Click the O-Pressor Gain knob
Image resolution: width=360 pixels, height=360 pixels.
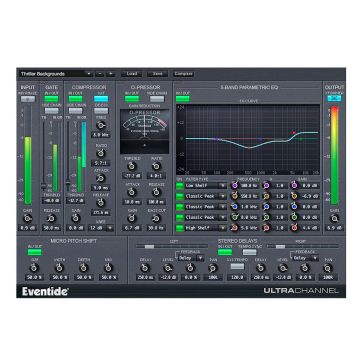(132, 218)
